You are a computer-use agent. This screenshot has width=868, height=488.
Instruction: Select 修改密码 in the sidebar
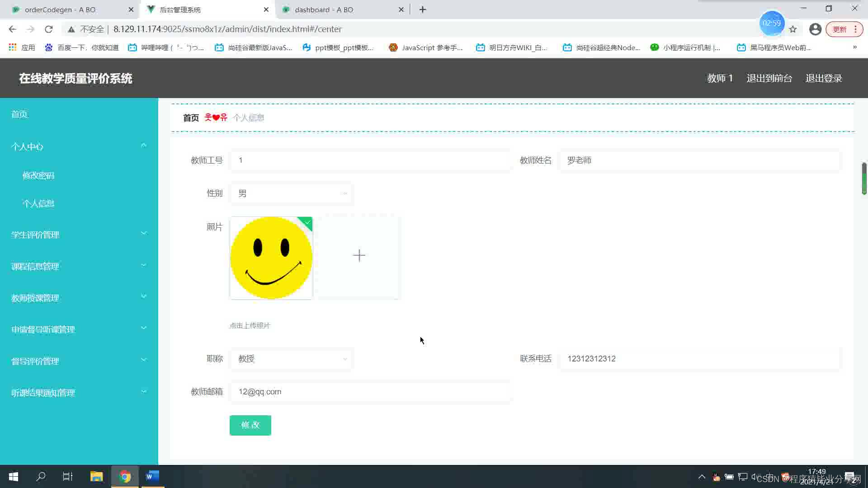pos(38,175)
